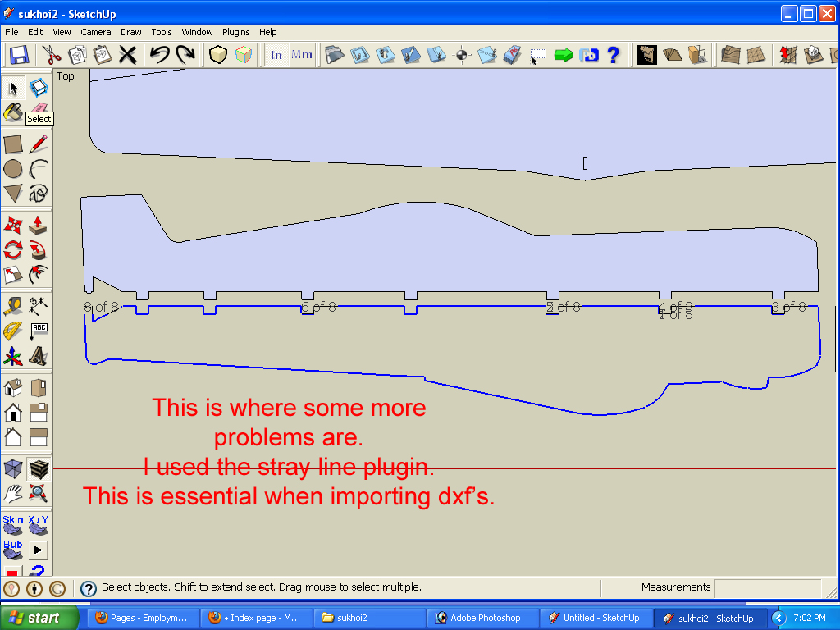Toggle the Select arrow tool

[x=13, y=88]
